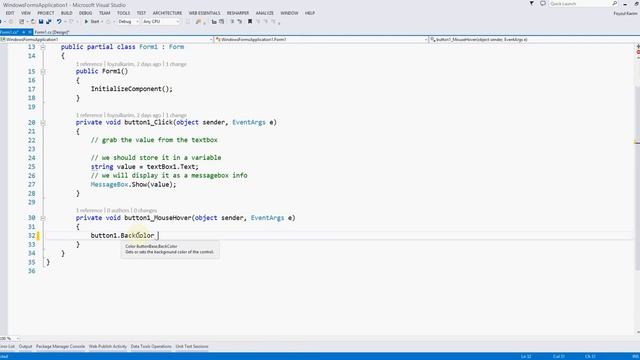Click on the string value = textBox1.Text; line
This screenshot has height=360, width=640.
[x=144, y=167]
